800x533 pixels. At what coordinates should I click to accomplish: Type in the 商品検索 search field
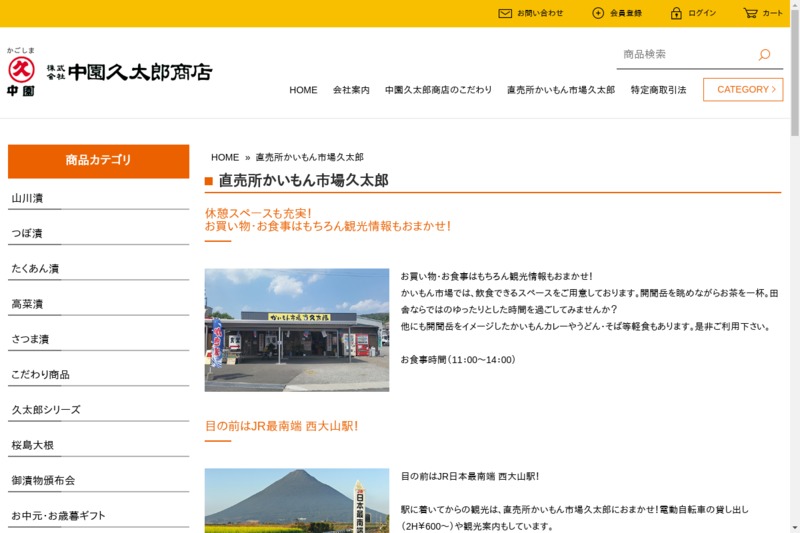pos(683,55)
